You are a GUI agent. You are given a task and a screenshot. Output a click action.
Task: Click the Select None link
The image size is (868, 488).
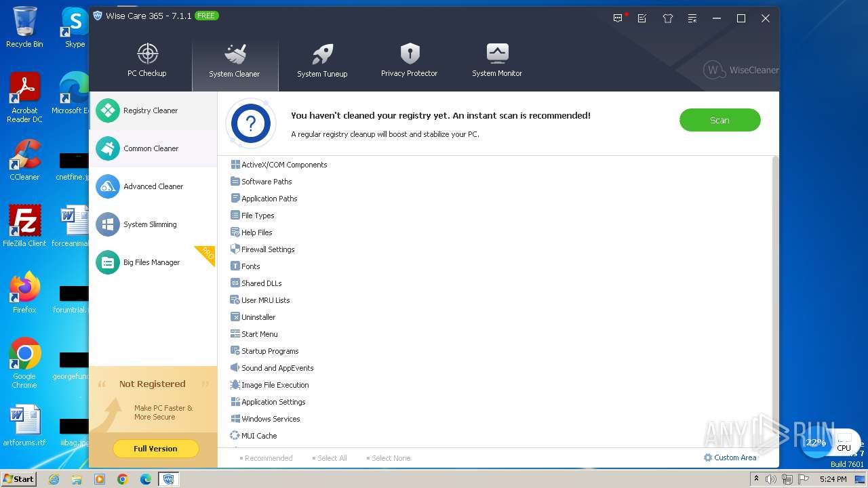[x=389, y=458]
